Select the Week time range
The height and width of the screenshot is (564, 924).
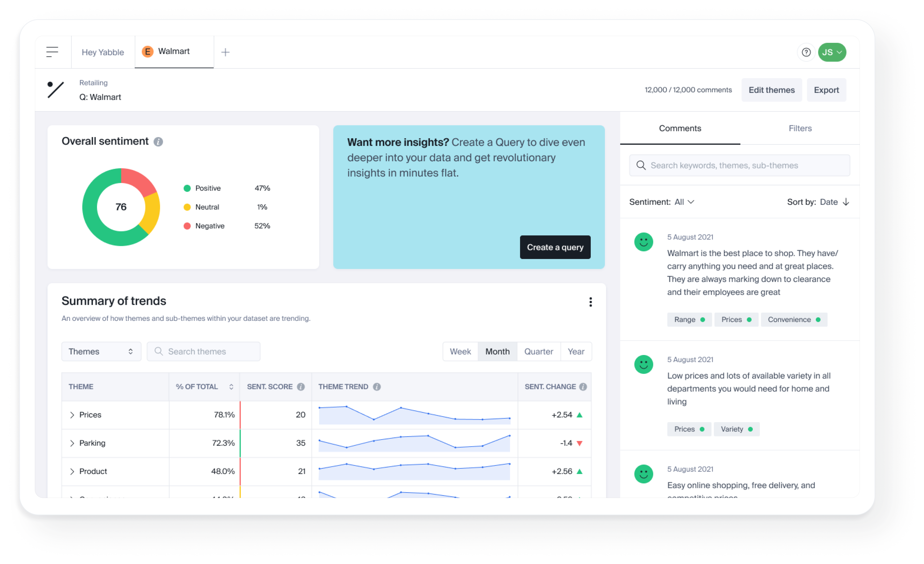coord(460,351)
